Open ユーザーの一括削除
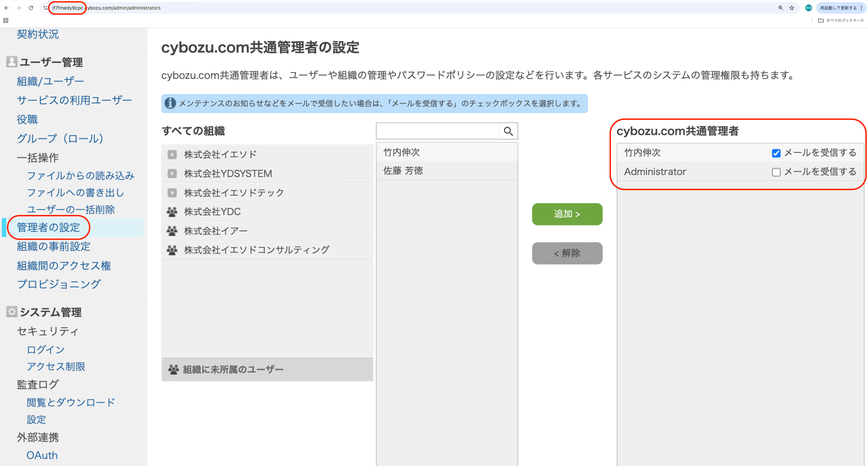Screen dimensions: 868x466 [71, 209]
